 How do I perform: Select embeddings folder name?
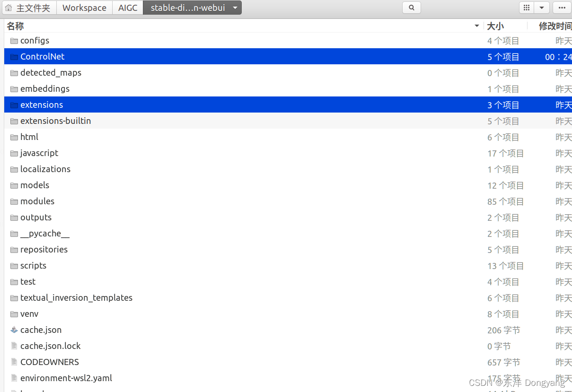45,89
